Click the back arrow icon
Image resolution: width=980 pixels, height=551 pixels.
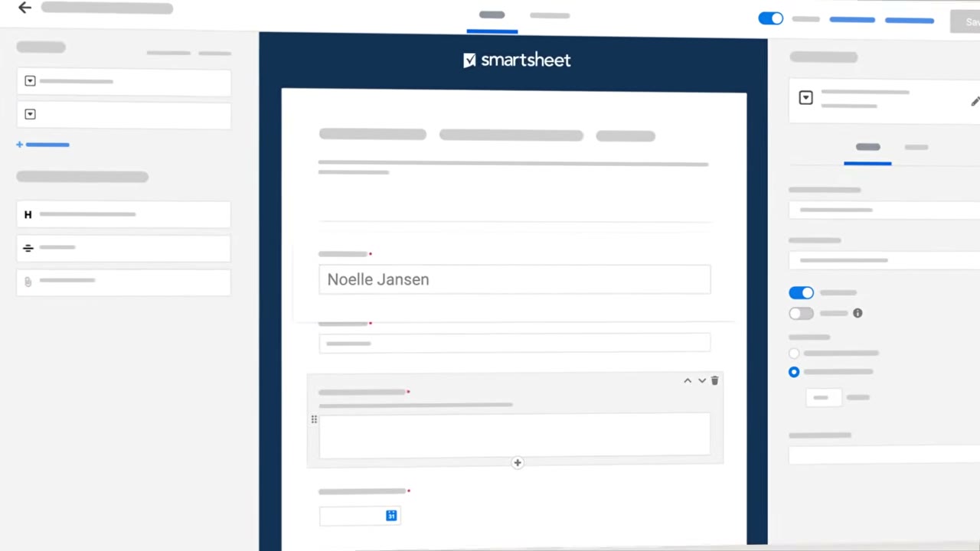pyautogui.click(x=24, y=8)
